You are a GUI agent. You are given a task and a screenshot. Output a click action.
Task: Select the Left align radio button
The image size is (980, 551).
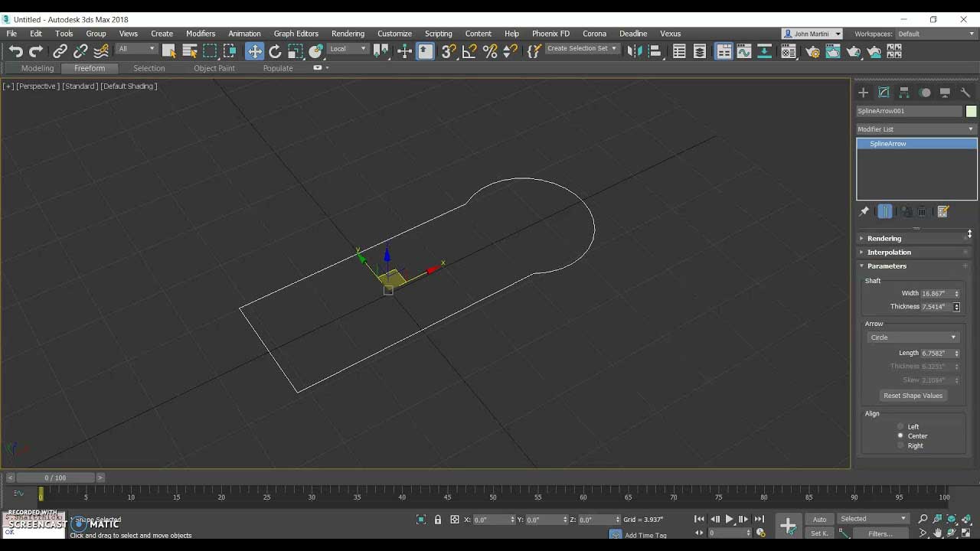point(900,426)
